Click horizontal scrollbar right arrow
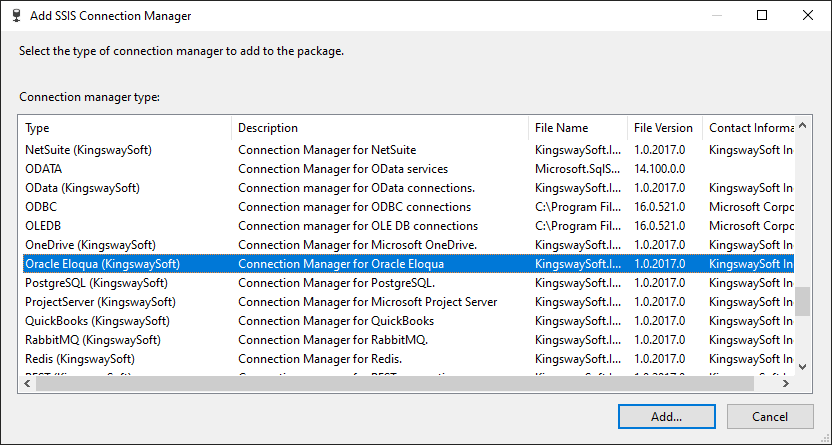The height and width of the screenshot is (445, 832). (x=786, y=383)
